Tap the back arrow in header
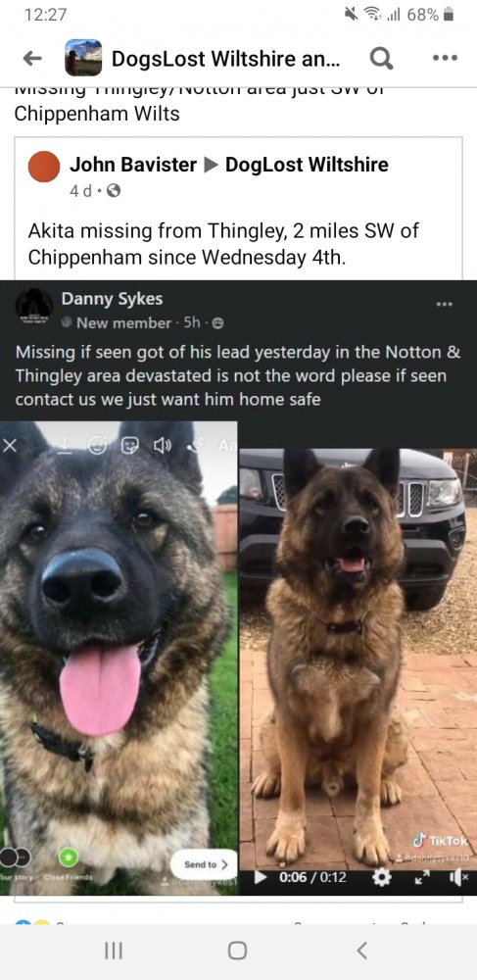477x980 pixels. [32, 58]
